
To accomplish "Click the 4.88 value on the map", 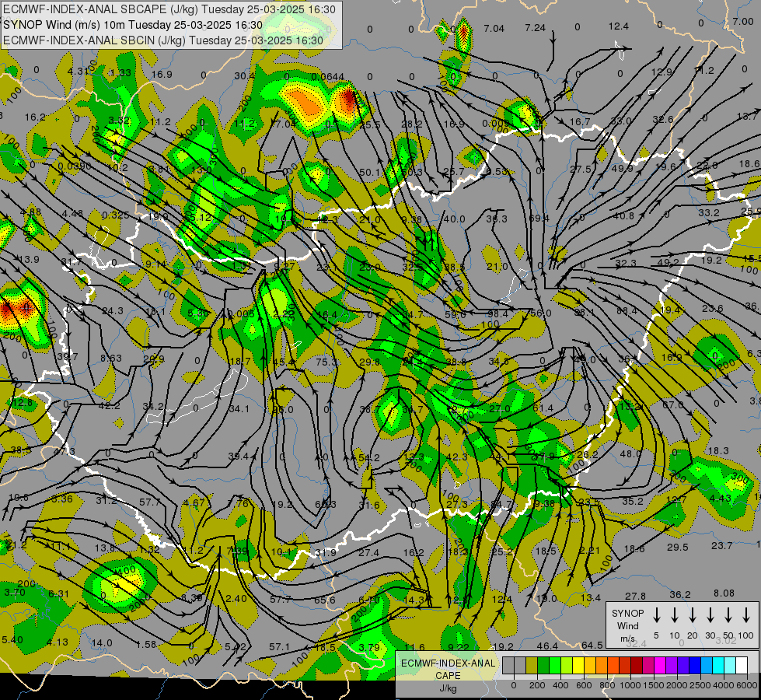I will point(30,212).
